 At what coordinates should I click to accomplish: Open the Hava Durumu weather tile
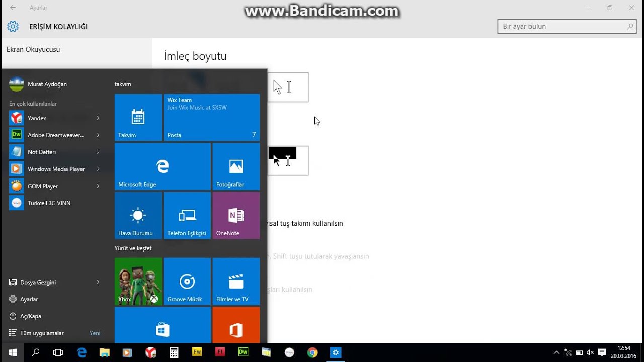(138, 215)
